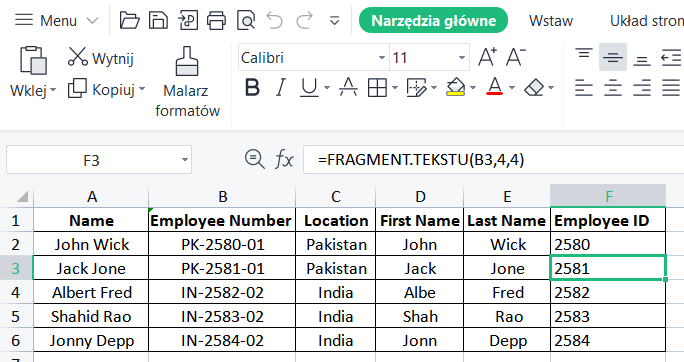Click the align left icon

[584, 88]
